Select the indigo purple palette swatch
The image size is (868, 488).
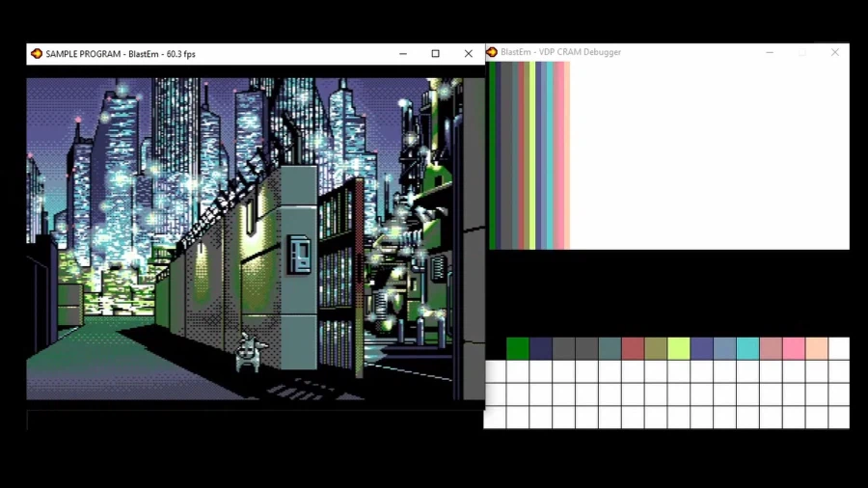coord(701,348)
